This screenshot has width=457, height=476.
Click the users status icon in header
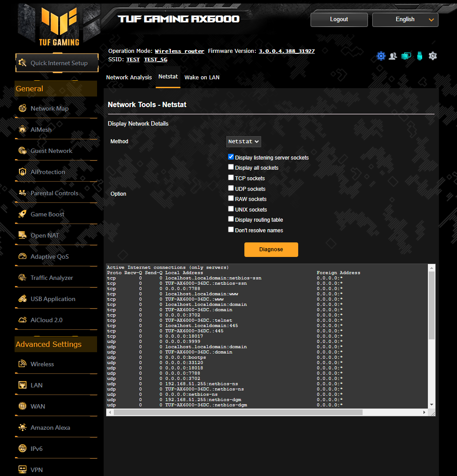(393, 56)
